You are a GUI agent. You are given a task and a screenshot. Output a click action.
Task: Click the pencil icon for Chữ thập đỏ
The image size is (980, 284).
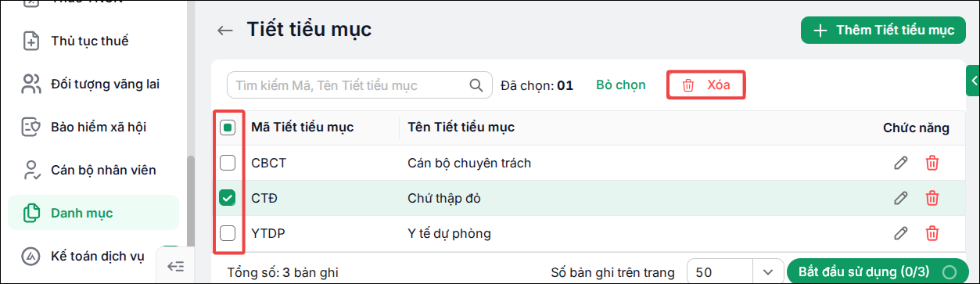click(901, 198)
